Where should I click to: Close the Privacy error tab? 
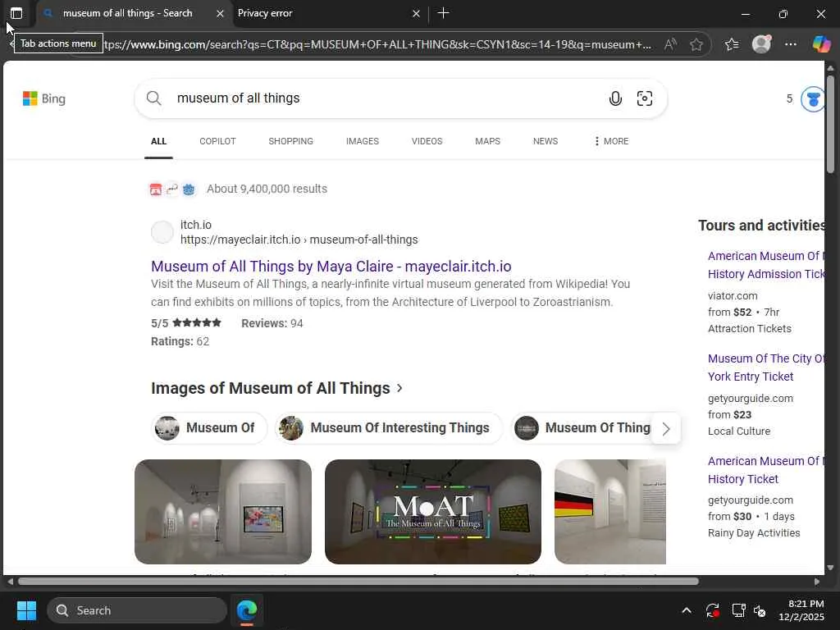[416, 13]
